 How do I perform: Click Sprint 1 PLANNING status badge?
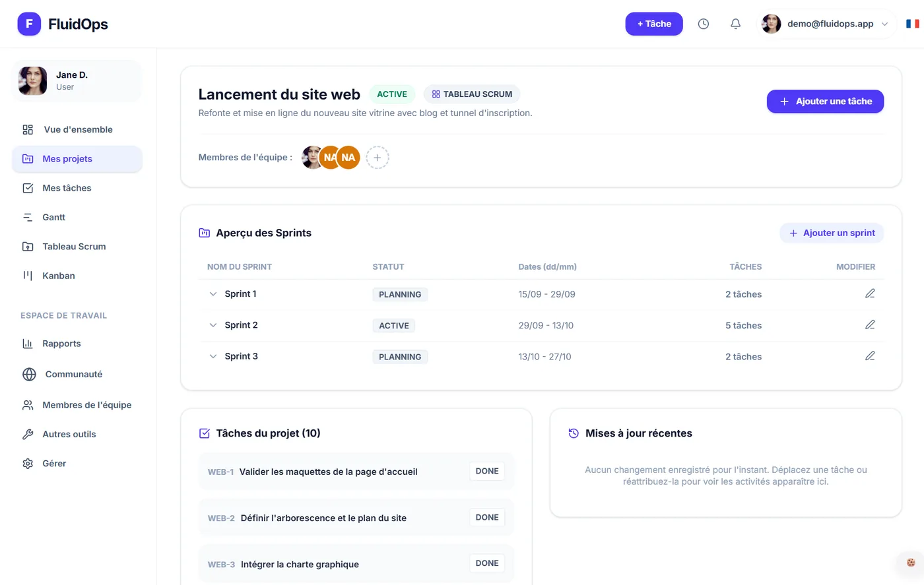point(400,295)
